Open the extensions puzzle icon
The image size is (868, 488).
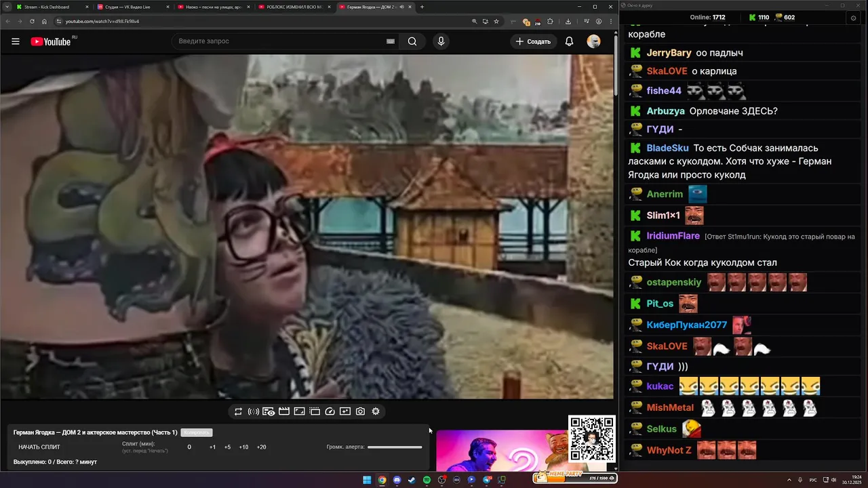pos(550,21)
